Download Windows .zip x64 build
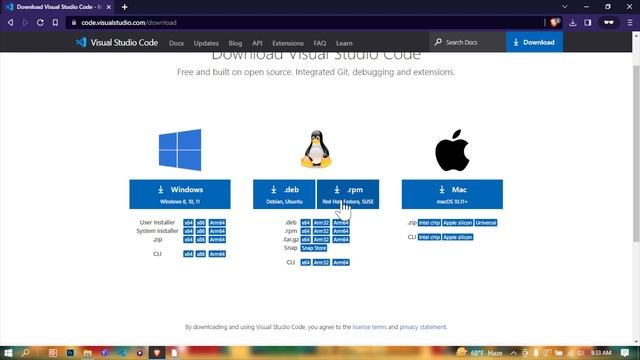 pyautogui.click(x=188, y=240)
